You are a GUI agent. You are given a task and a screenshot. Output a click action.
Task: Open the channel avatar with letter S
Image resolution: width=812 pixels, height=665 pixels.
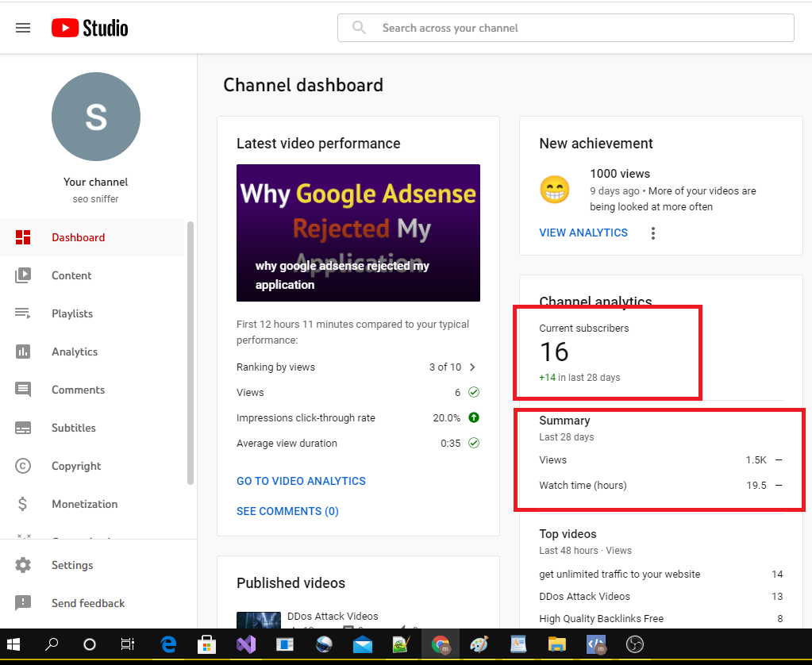pyautogui.click(x=96, y=117)
